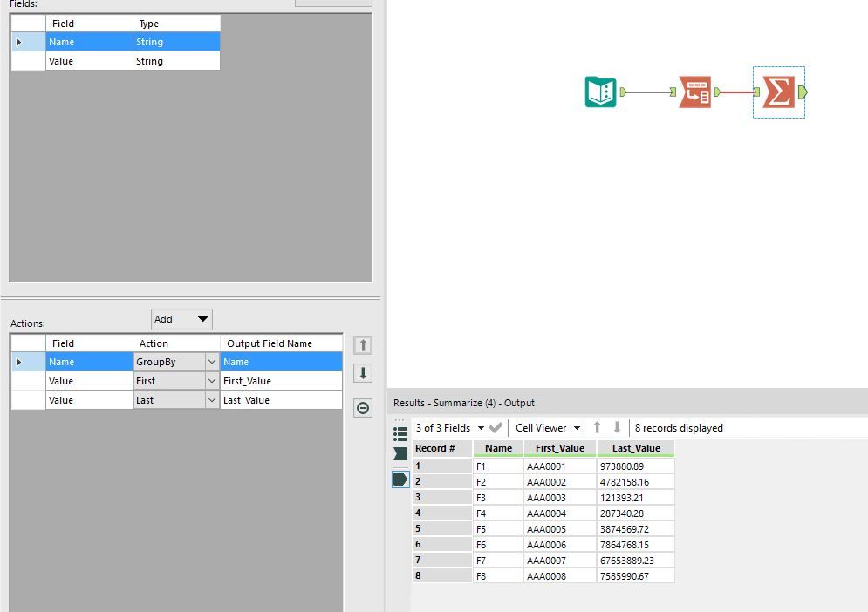Select cell 287340.28 in results
Image resolution: width=868 pixels, height=612 pixels.
(x=636, y=513)
